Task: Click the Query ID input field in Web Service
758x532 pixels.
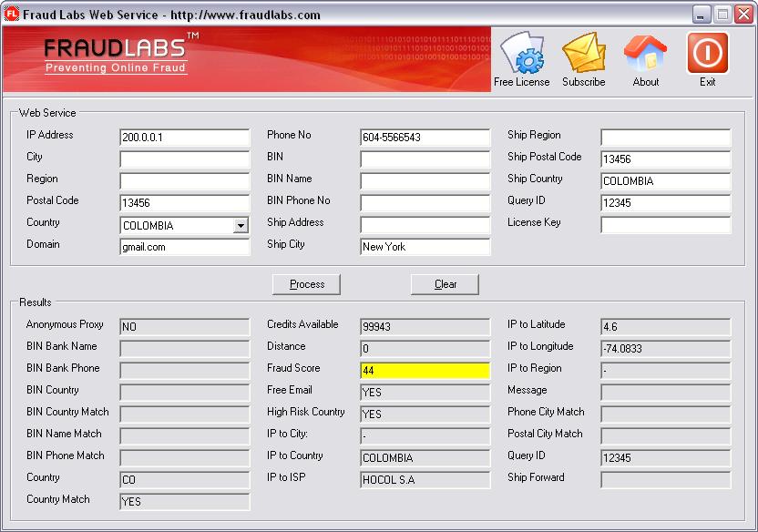Action: point(666,203)
